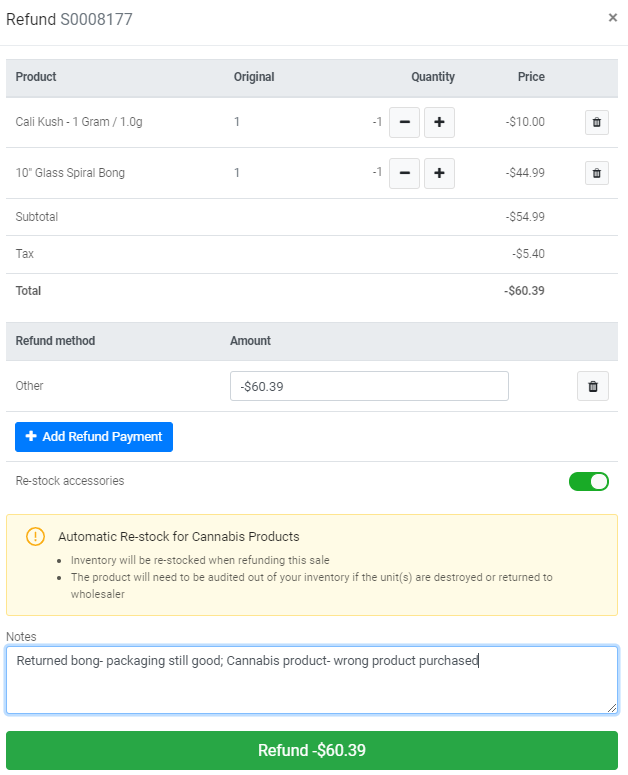Increase Cali Kush refund quantity
The width and height of the screenshot is (628, 775).
tap(439, 122)
